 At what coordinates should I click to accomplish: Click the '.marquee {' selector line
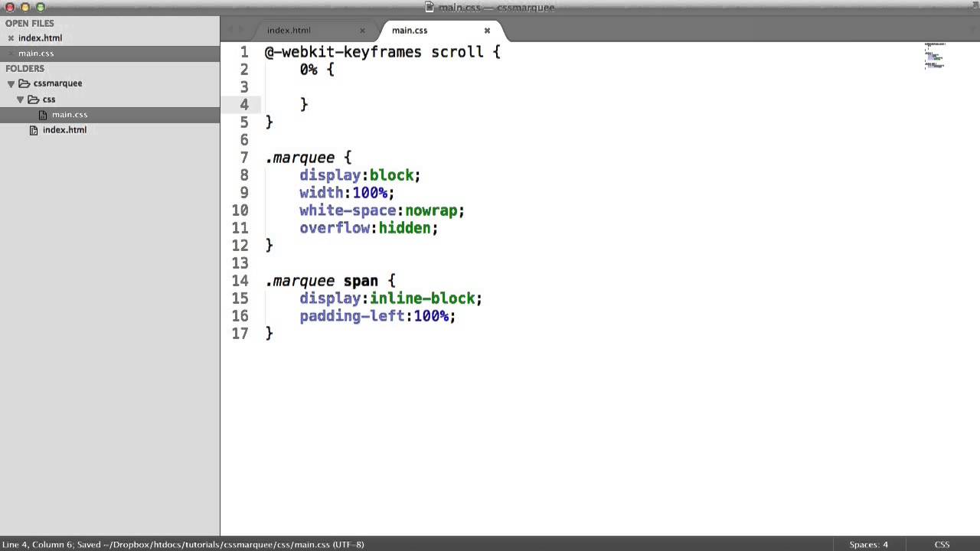coord(308,158)
